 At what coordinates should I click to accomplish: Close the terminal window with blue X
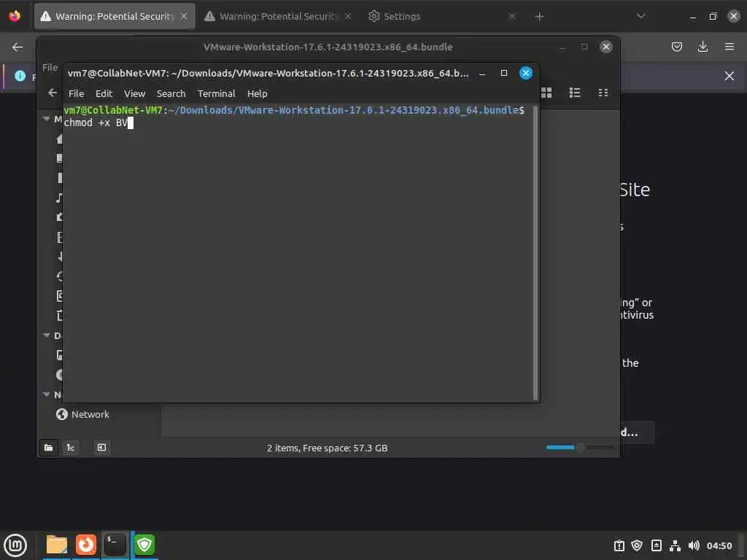tap(525, 73)
